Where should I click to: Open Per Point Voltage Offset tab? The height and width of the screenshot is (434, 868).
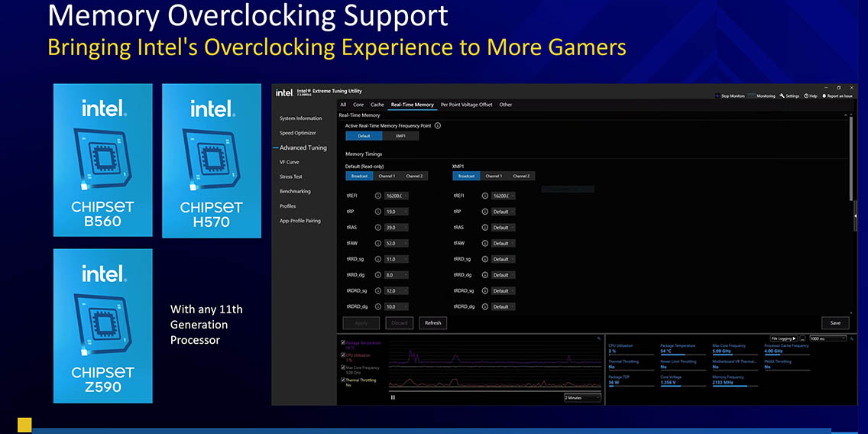tap(467, 105)
